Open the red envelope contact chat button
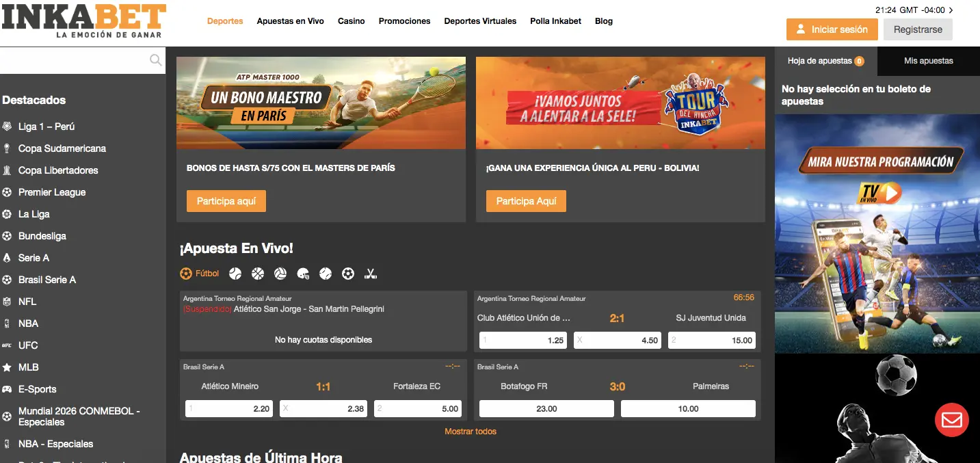This screenshot has height=463, width=980. point(952,420)
